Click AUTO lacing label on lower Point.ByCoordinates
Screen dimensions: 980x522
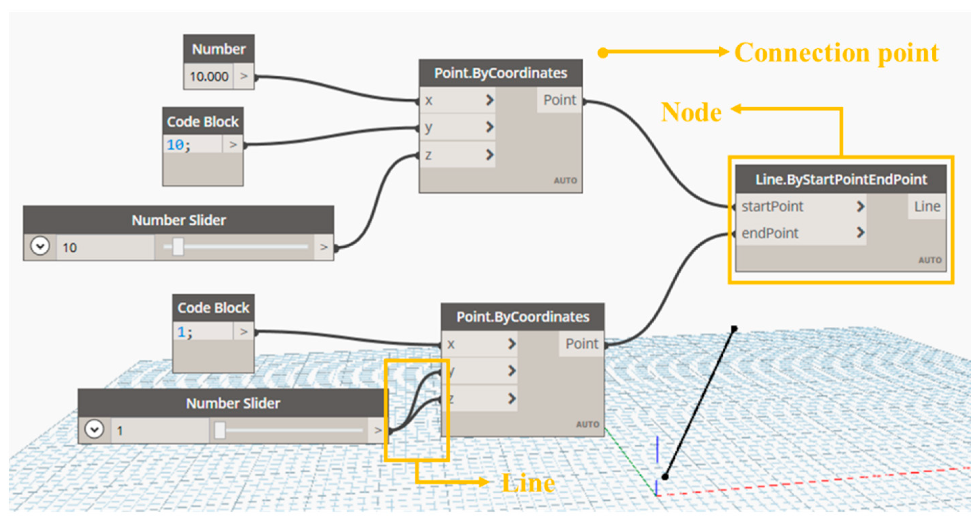(587, 424)
